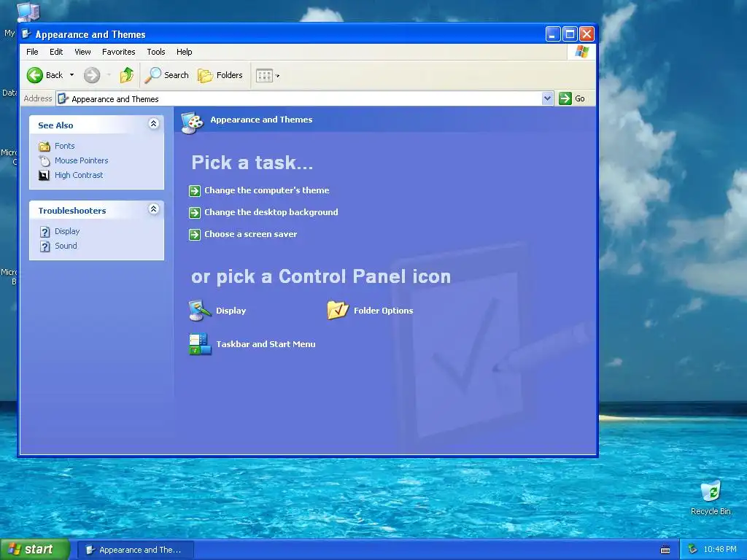747x560 pixels.
Task: Click the Taskbar and Start Menu label
Action: pyautogui.click(x=266, y=344)
